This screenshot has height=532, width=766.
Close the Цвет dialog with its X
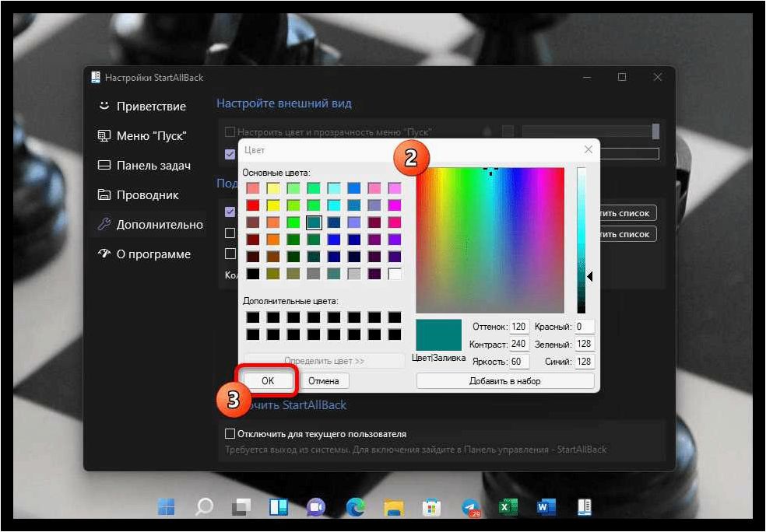pyautogui.click(x=589, y=149)
